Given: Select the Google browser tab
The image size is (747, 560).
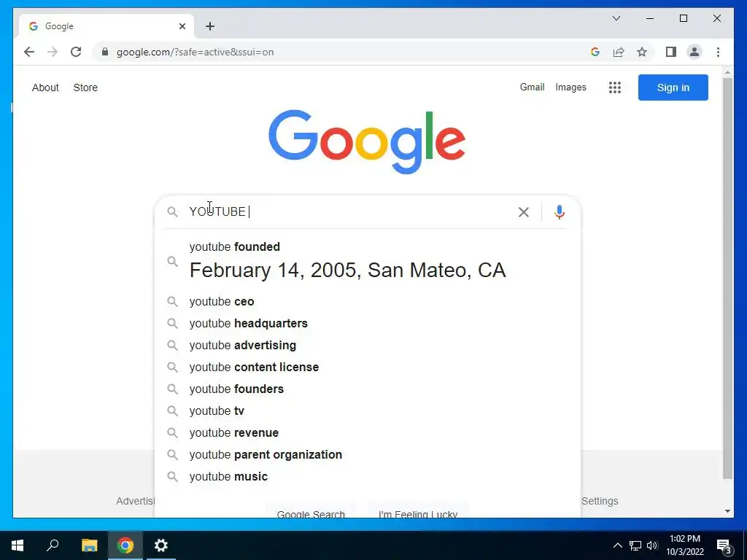Looking at the screenshot, I should (107, 26).
